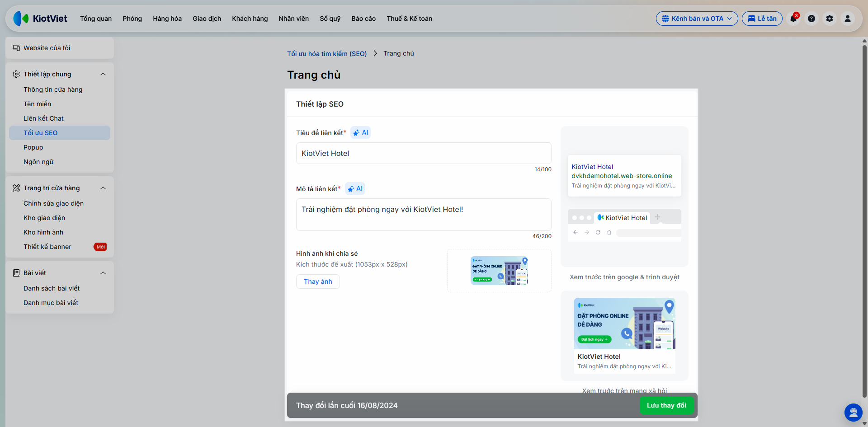Open the notifications bell
This screenshot has height=427, width=868.
click(793, 19)
